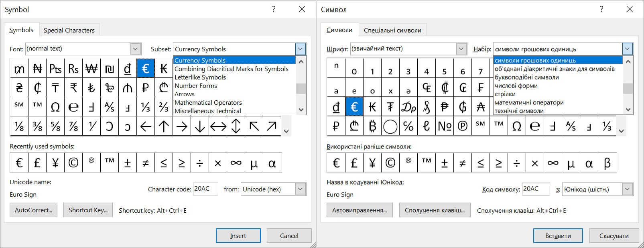
Task: Open the Набір subset dropdown arrow
Action: [x=628, y=49]
